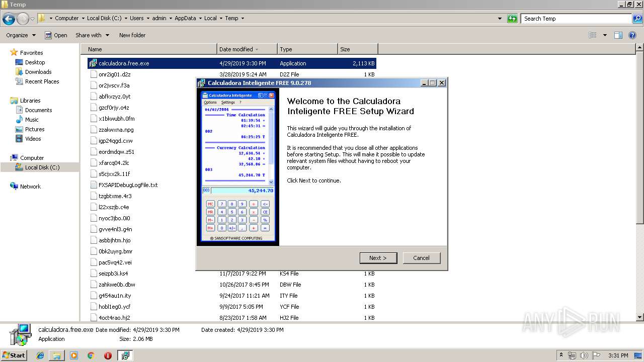This screenshot has width=644, height=362.
Task: Click the installer taskbar icon
Action: (x=125, y=355)
